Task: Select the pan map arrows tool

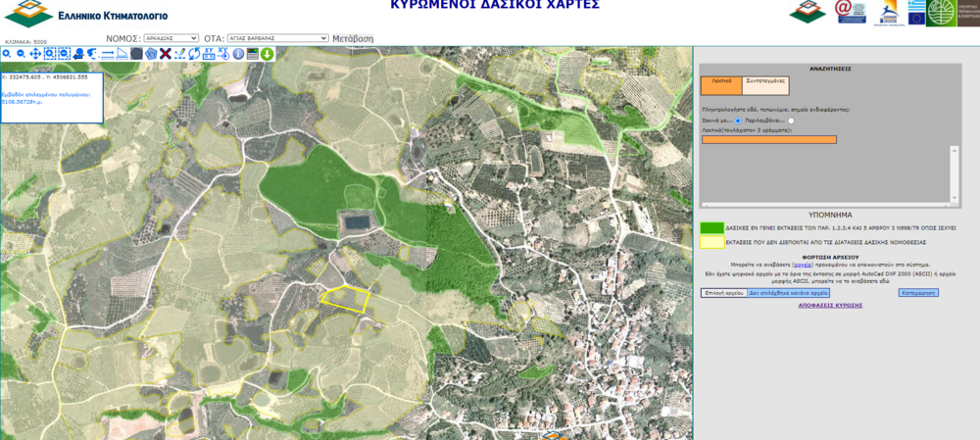Action: pyautogui.click(x=35, y=54)
